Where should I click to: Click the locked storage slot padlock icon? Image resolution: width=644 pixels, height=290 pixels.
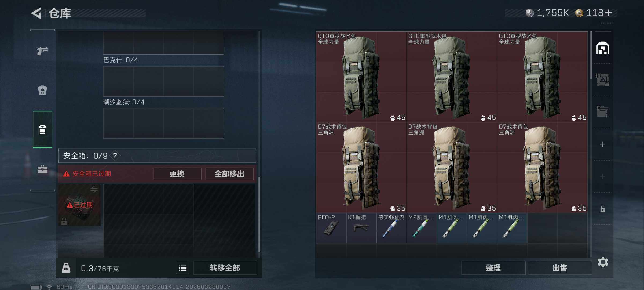pos(603,209)
